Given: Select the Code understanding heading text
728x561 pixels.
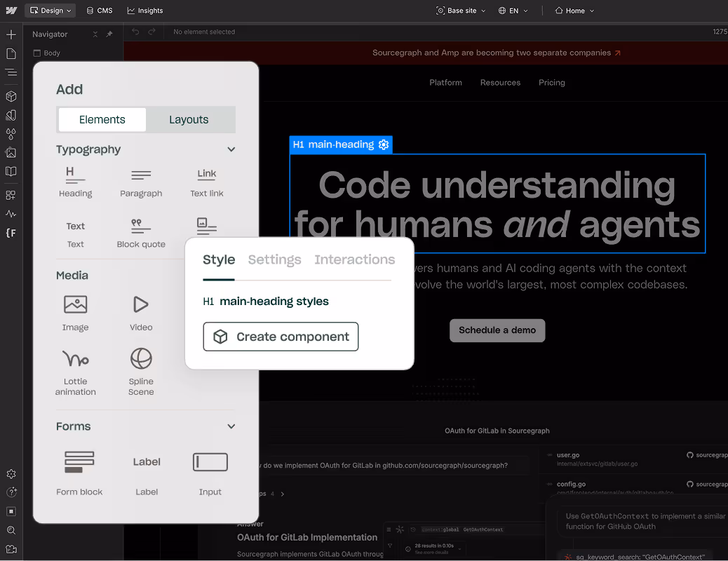Looking at the screenshot, I should (x=497, y=204).
